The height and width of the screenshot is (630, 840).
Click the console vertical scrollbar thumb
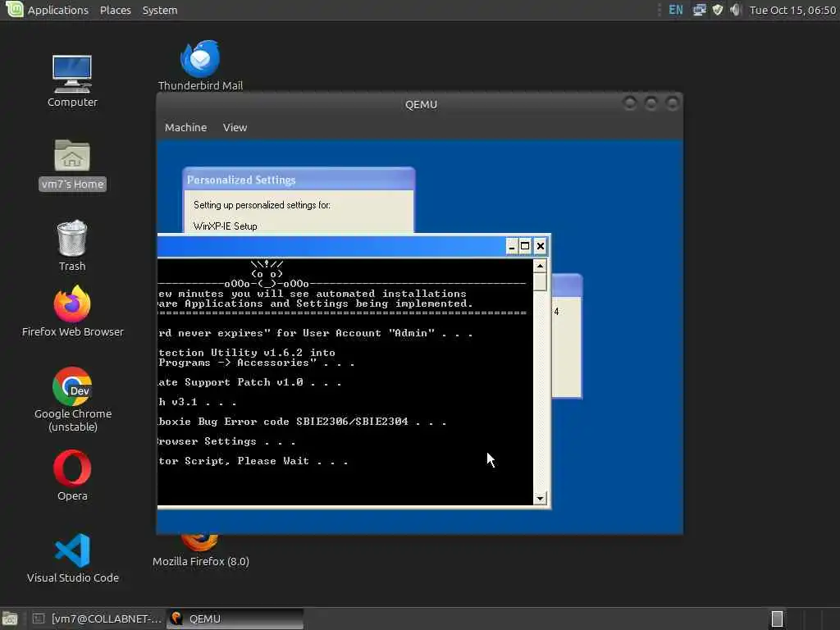(x=540, y=282)
